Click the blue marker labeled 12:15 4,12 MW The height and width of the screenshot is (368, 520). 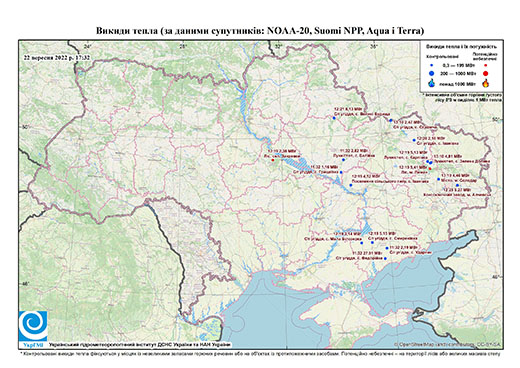(x=351, y=185)
